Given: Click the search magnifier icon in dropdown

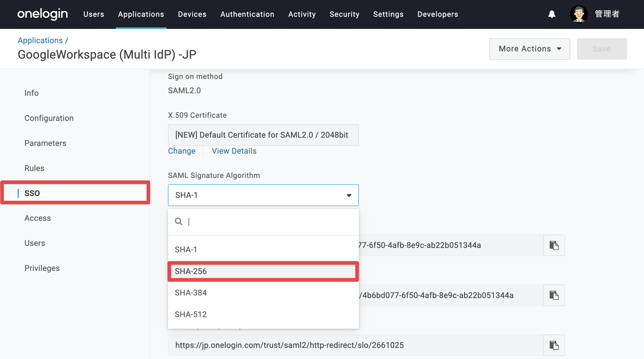Looking at the screenshot, I should coord(179,221).
